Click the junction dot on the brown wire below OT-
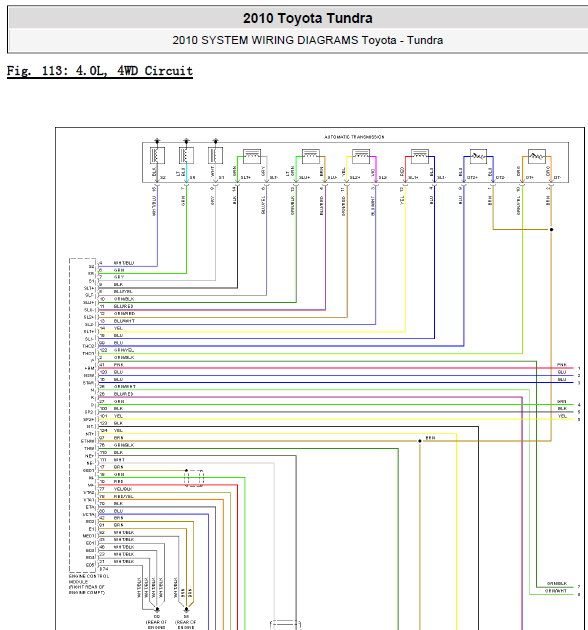The width and height of the screenshot is (588, 630). (551, 229)
